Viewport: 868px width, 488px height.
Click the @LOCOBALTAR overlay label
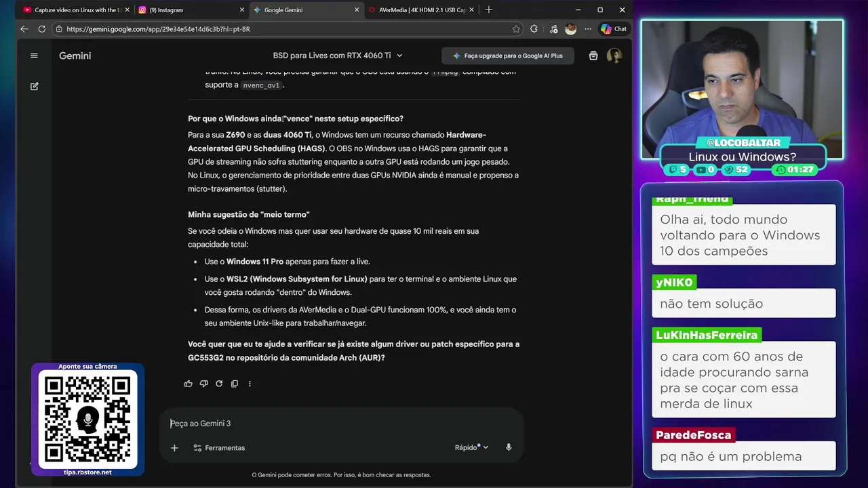pyautogui.click(x=743, y=143)
